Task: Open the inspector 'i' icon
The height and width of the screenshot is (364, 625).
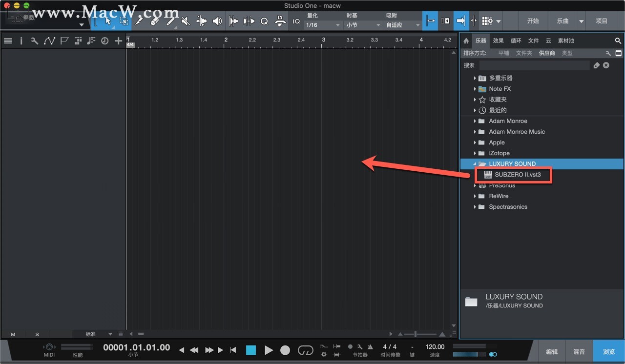Action: click(21, 41)
